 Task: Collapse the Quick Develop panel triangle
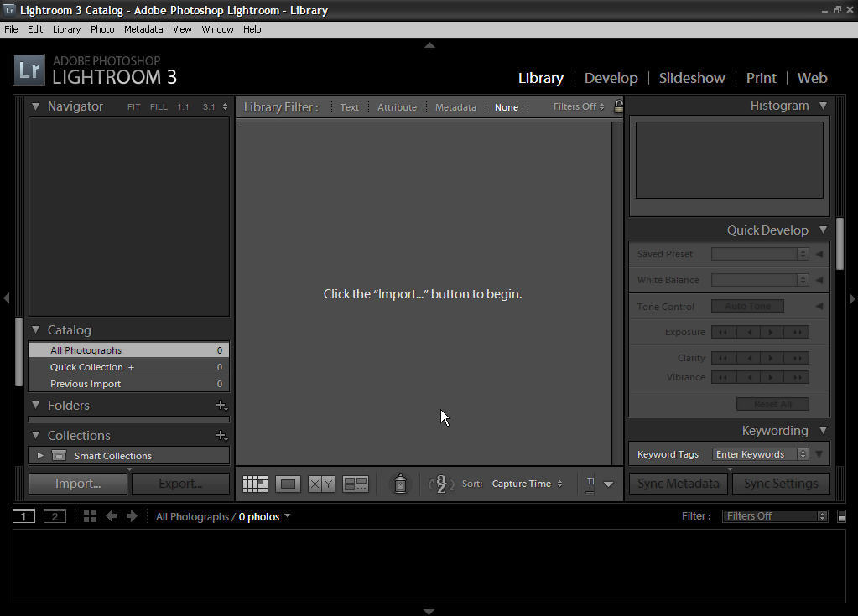coord(823,230)
